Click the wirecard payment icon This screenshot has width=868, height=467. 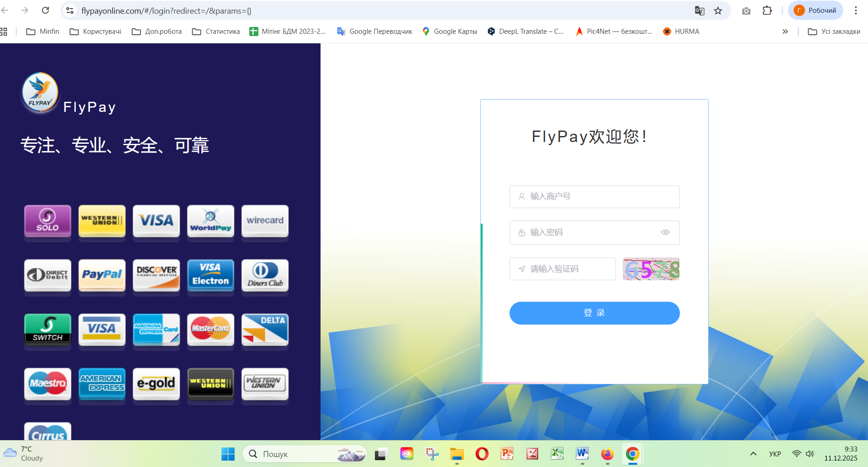point(265,221)
